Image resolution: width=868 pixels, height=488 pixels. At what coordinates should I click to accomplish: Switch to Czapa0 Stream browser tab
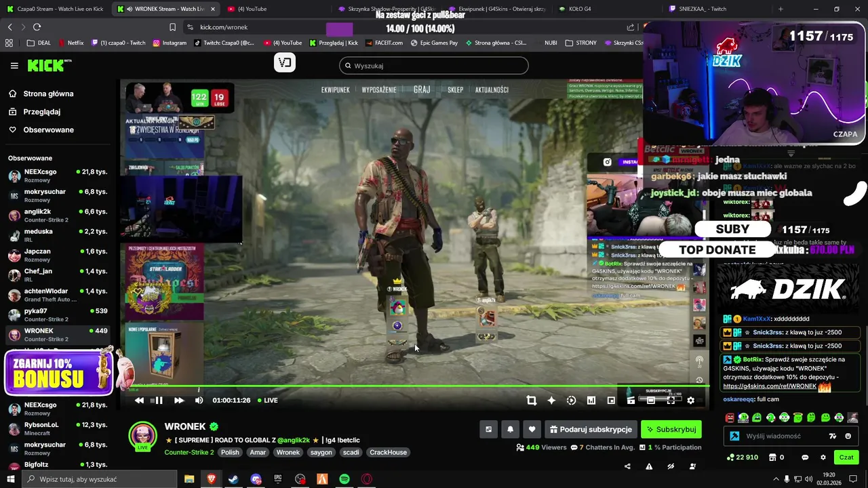point(56,9)
